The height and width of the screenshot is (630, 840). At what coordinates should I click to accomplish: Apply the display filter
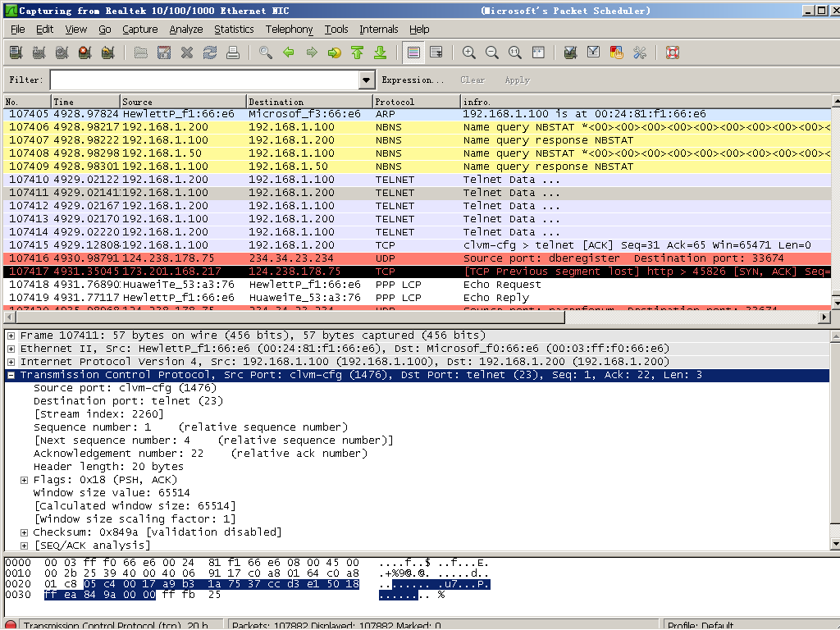click(x=517, y=80)
